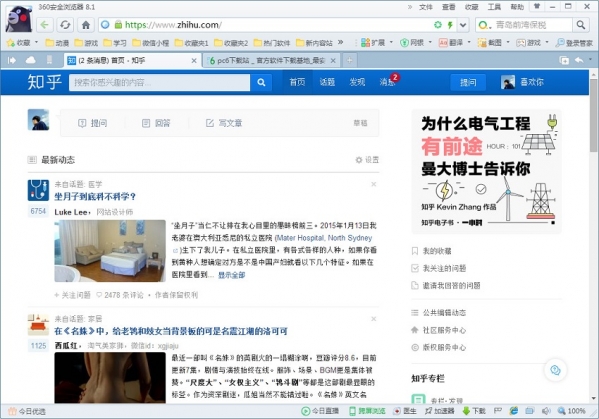Open the 收藏 menu in title bar
The image size is (599, 419).
pos(471,7)
